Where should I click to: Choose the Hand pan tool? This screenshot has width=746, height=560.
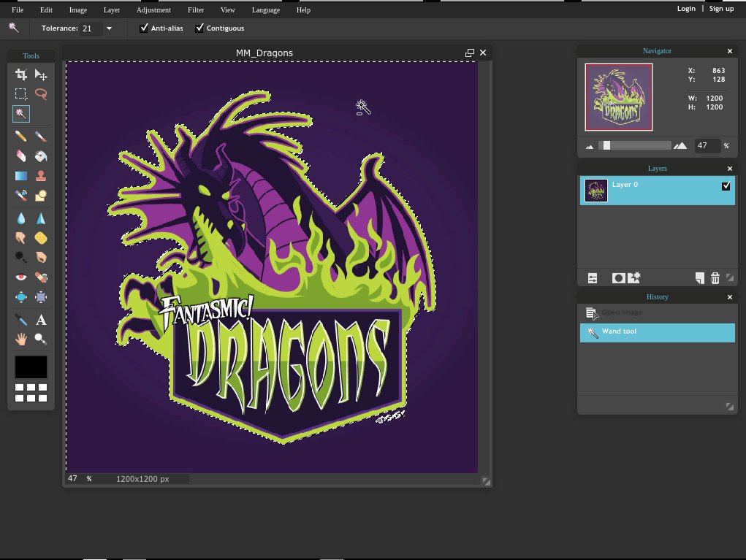click(x=21, y=339)
